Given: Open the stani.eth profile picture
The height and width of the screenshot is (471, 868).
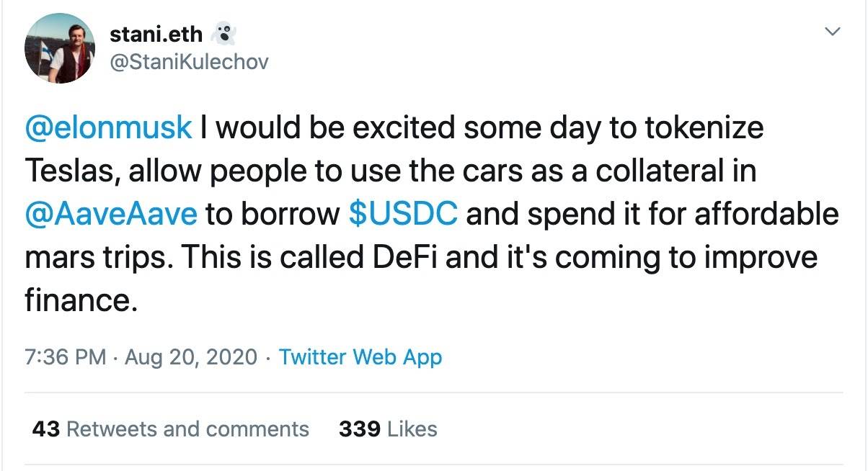Looking at the screenshot, I should (58, 48).
